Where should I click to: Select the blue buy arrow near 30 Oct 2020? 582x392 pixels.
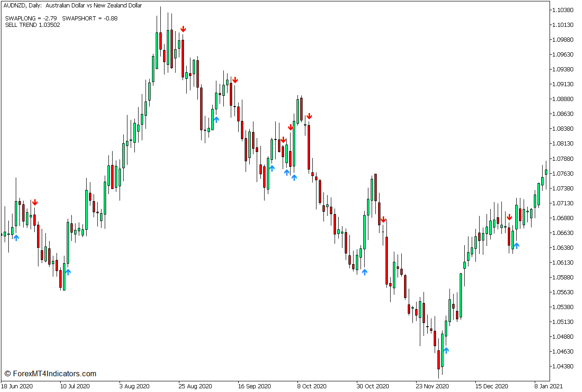click(x=365, y=272)
